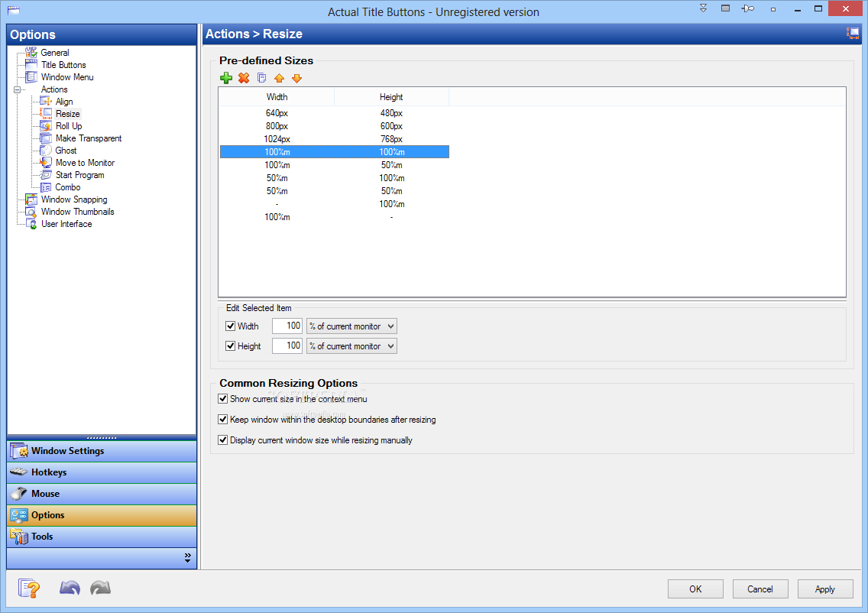
Task: Click the small window size title button
Action: (772, 9)
